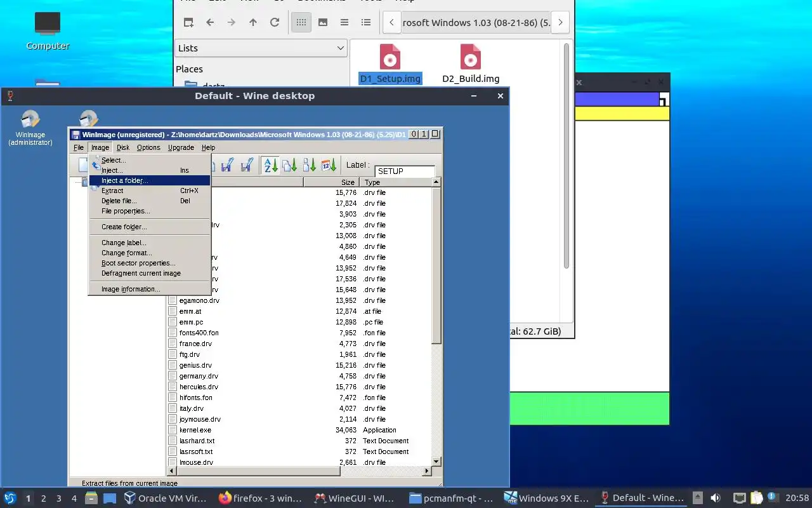
Task: Select joymouse.drv in file list
Action: 195,419
